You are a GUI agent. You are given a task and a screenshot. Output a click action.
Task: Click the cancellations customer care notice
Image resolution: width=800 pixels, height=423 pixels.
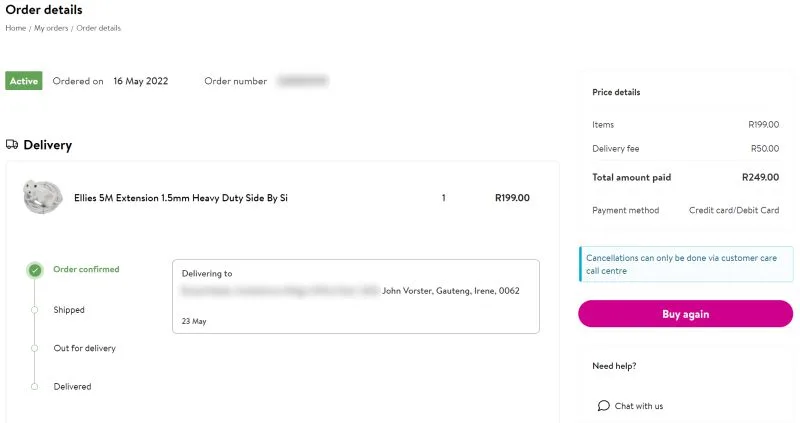[x=686, y=264]
